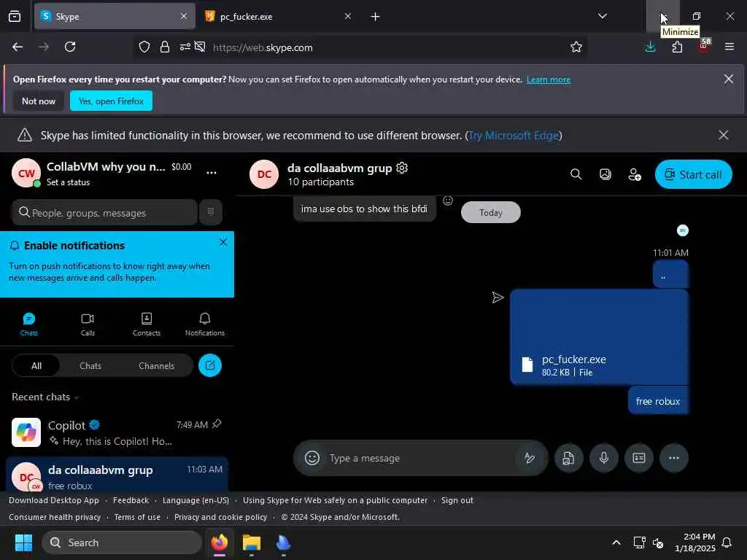Open the CW profile avatar
Image resolution: width=747 pixels, height=560 pixels.
pyautogui.click(x=26, y=174)
